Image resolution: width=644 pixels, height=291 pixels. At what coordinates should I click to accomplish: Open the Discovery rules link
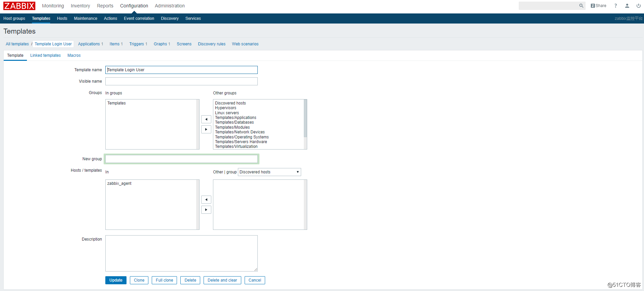[x=212, y=44]
